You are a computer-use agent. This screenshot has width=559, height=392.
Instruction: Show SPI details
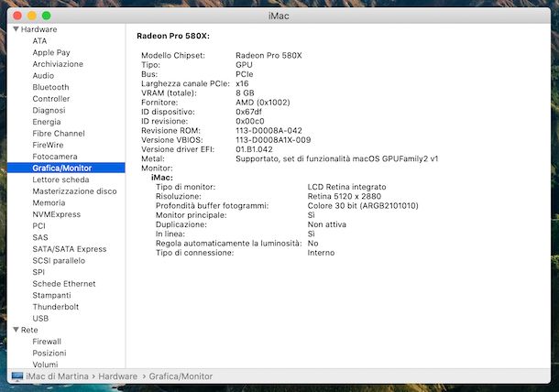(x=38, y=272)
